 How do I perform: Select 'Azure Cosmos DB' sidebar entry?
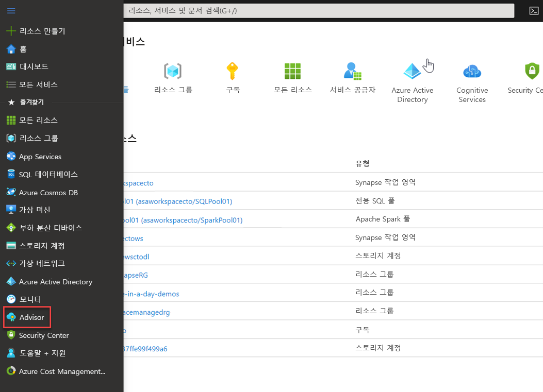click(48, 192)
